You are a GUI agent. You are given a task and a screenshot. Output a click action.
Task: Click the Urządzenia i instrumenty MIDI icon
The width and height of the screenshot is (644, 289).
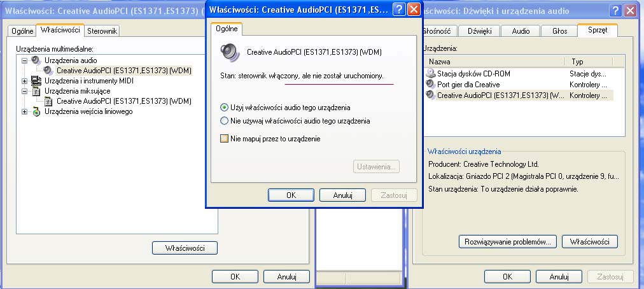36,81
